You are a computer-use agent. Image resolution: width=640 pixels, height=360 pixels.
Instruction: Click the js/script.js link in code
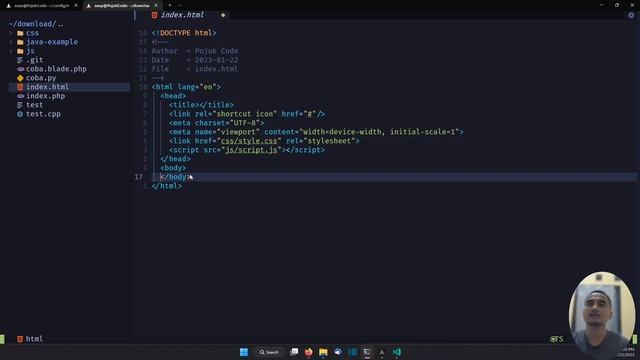point(251,150)
